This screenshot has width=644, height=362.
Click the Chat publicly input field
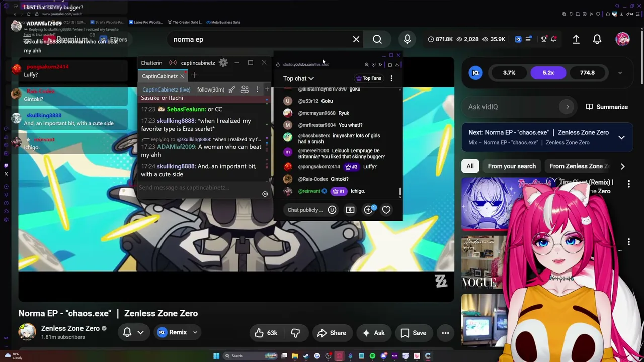click(x=305, y=210)
